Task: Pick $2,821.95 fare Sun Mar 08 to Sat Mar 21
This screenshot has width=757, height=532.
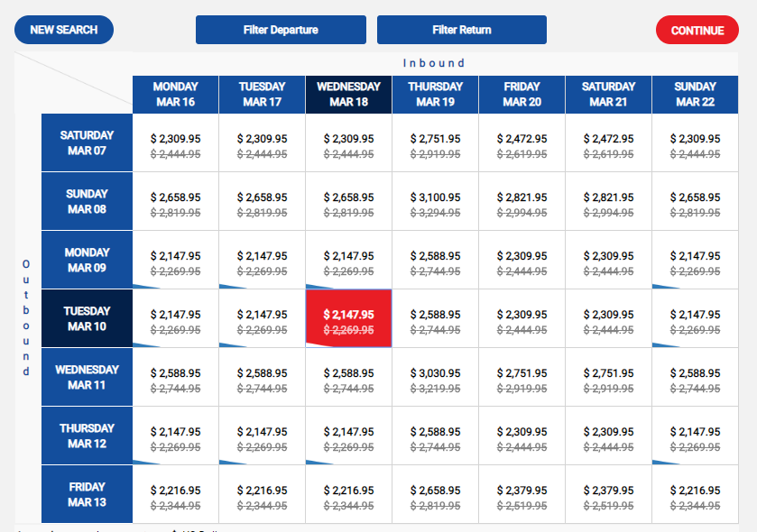Action: (608, 201)
